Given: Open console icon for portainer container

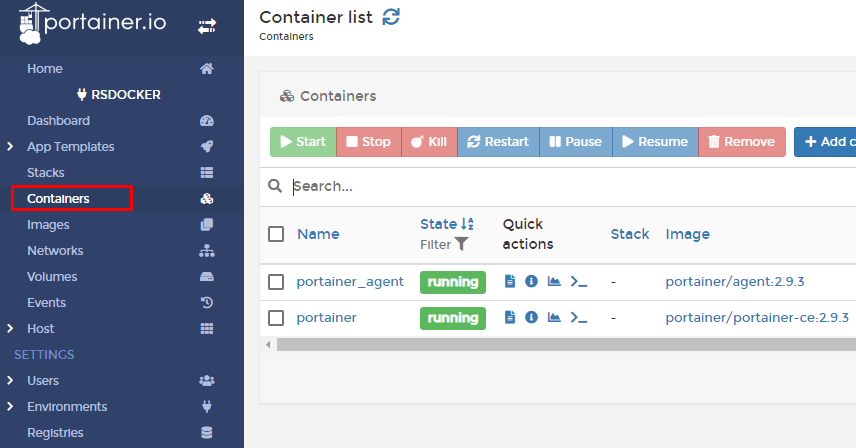Looking at the screenshot, I should click(x=579, y=318).
